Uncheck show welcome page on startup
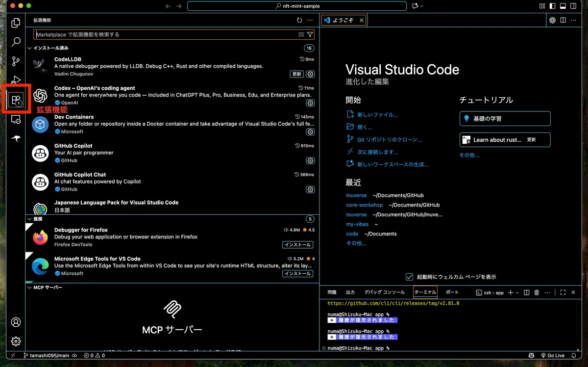The image size is (588, 367). tap(410, 277)
